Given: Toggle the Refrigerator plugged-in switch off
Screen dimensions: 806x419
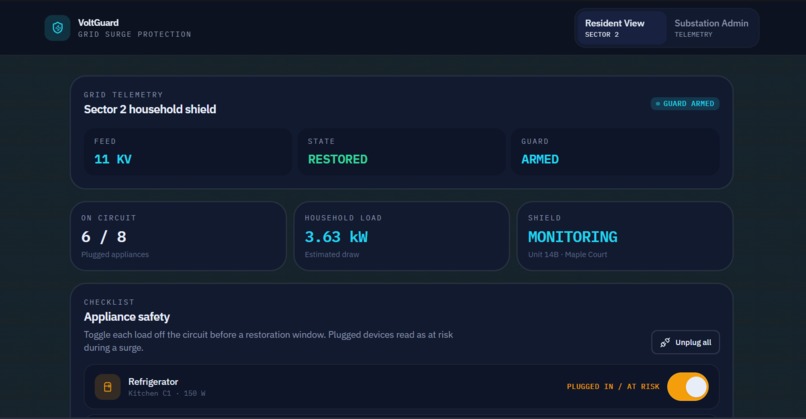Looking at the screenshot, I should [x=688, y=387].
